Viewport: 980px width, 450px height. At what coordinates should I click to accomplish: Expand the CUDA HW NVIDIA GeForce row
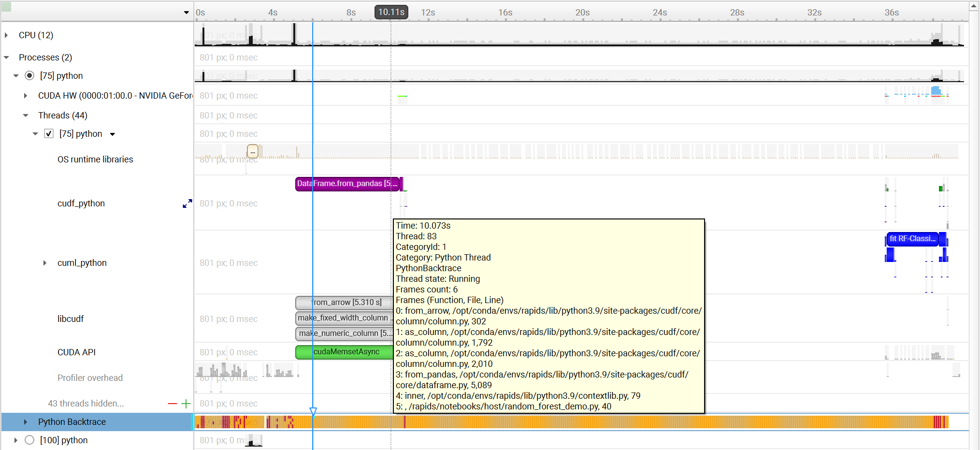(x=26, y=95)
